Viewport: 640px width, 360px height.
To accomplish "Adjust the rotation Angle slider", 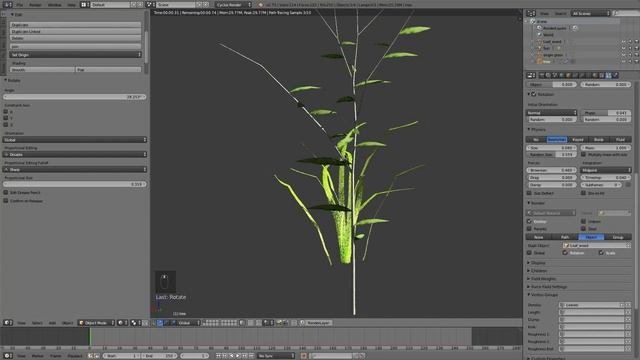I will [75, 97].
